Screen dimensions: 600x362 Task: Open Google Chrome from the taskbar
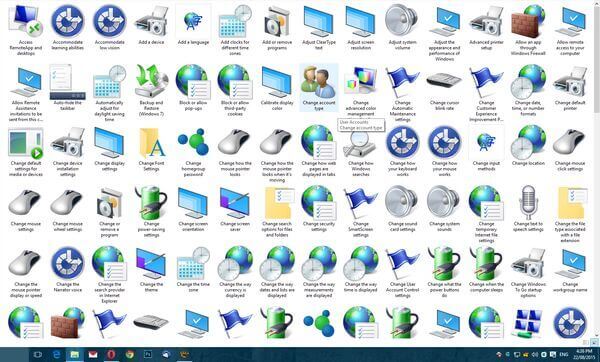129,355
